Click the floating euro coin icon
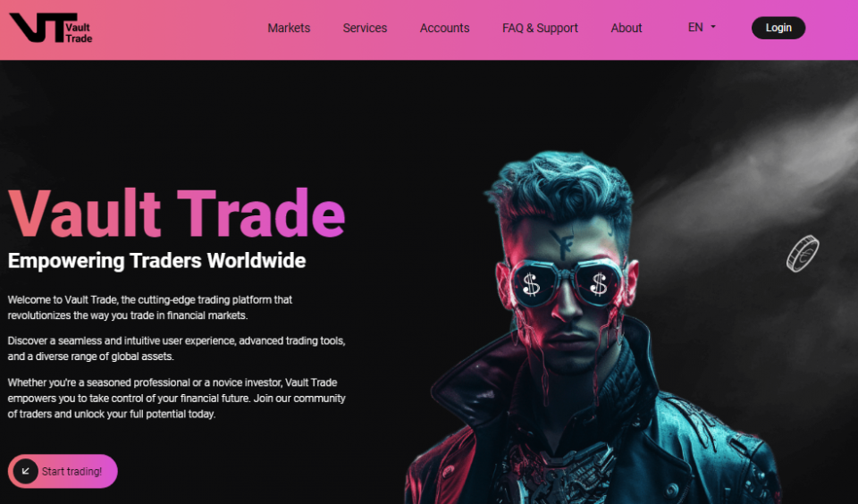 [x=803, y=254]
